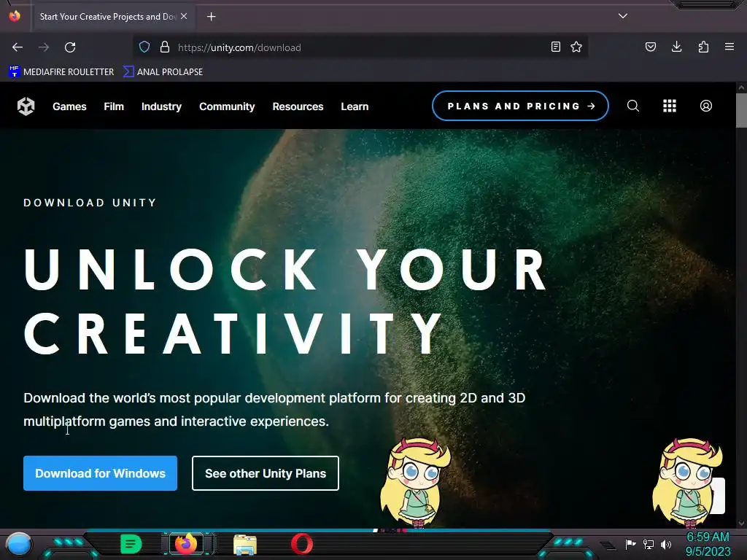Click the Firefox taskbar icon
The image size is (747, 560).
click(x=186, y=543)
